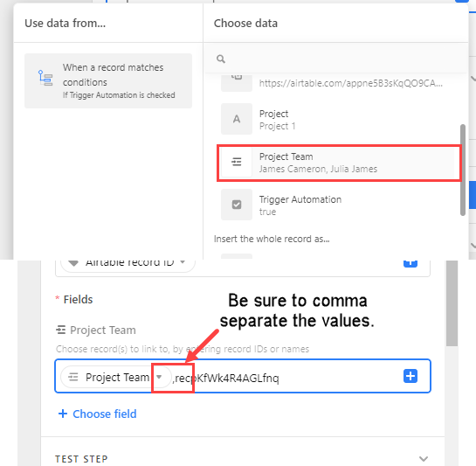Click the Project Team label icon under Fields

61,330
